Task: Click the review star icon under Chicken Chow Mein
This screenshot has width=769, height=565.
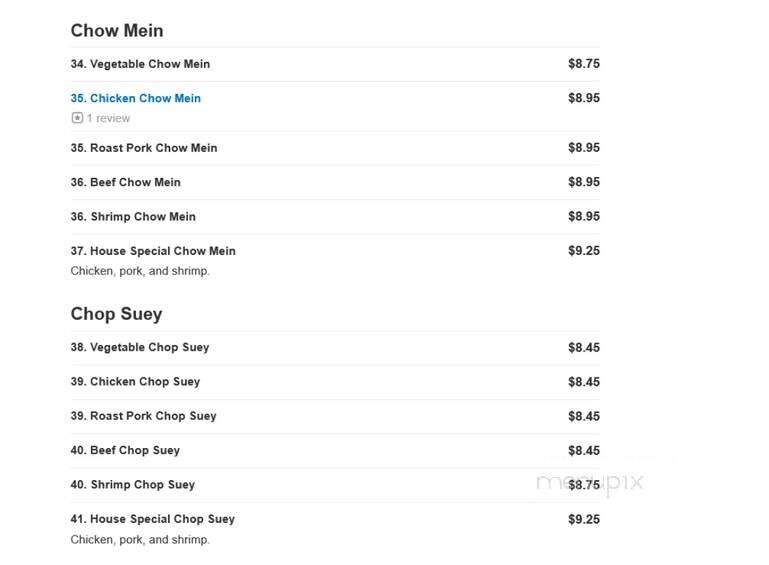Action: [77, 118]
